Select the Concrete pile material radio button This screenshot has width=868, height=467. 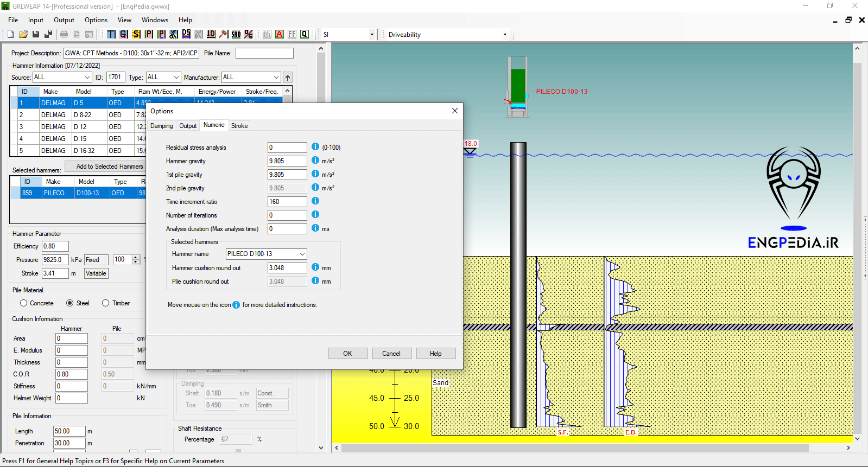[23, 303]
